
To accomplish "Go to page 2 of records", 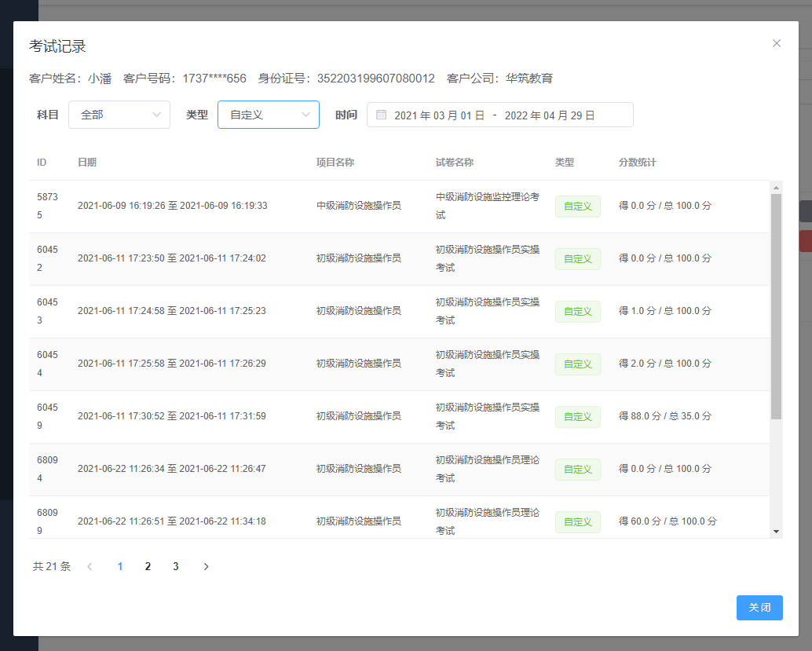I will click(x=148, y=566).
